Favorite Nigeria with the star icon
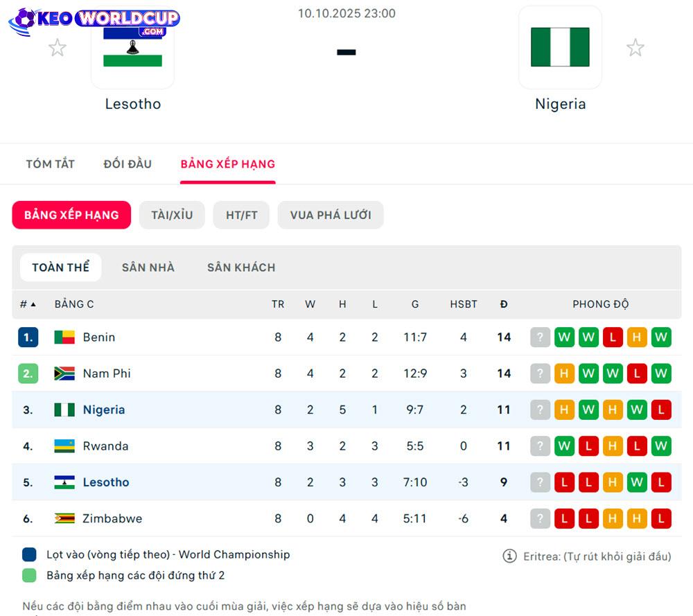Viewport: 693px width, 616px height. coord(635,48)
